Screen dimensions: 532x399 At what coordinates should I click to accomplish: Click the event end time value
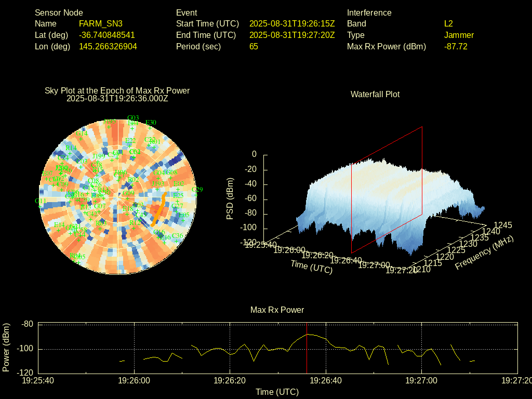pos(292,35)
